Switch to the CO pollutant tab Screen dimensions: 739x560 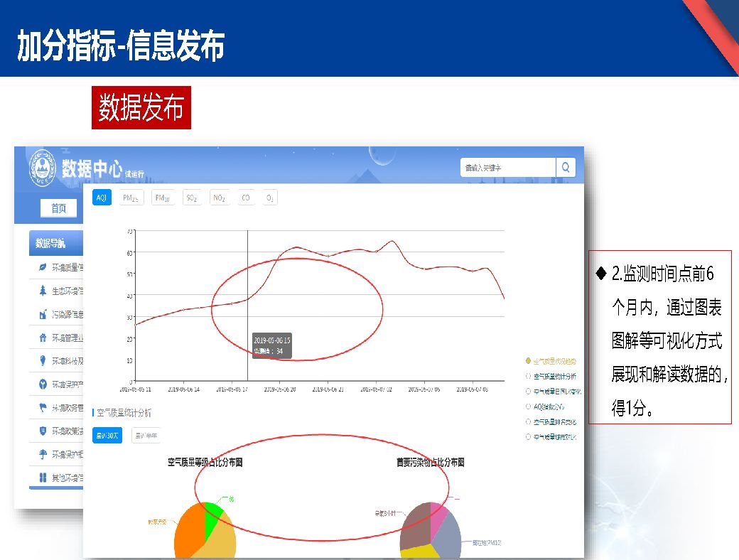246,198
